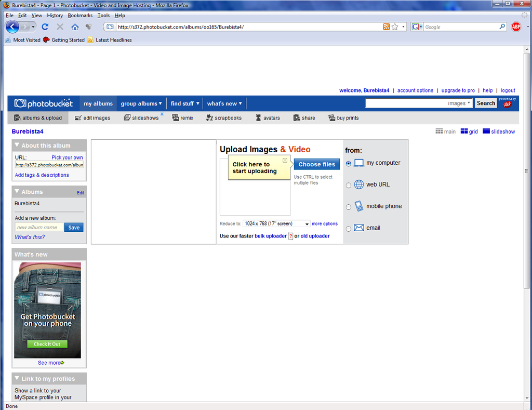Click the Photobucket search input box
The image size is (532, 410).
coord(406,103)
